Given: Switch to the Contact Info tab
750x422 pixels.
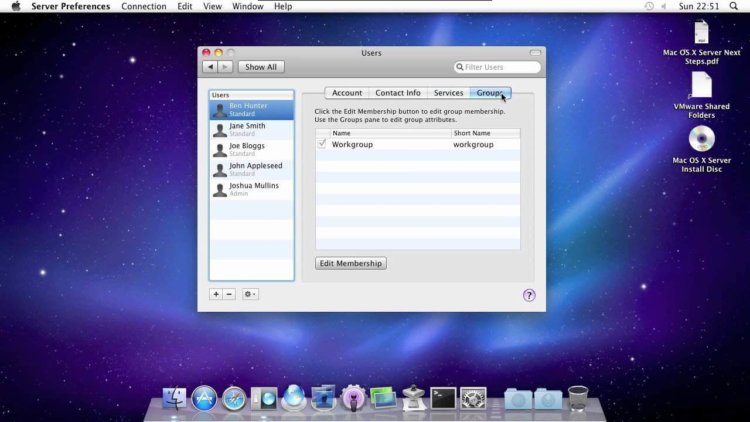Looking at the screenshot, I should point(398,93).
